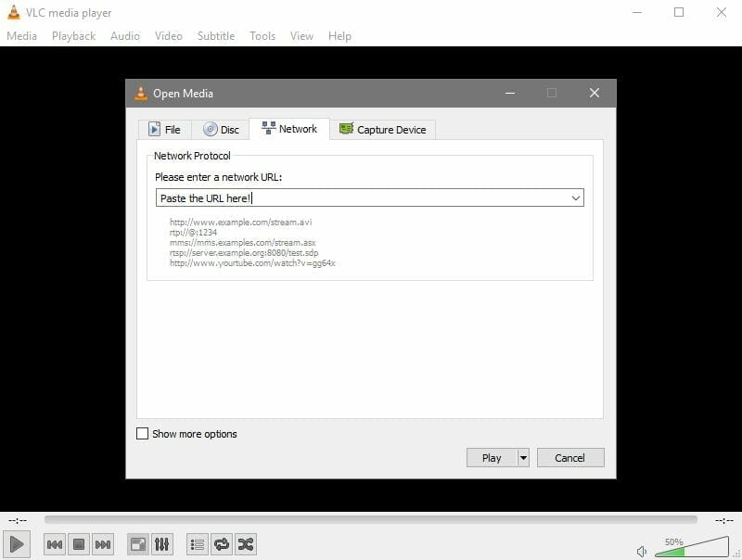Image resolution: width=742 pixels, height=560 pixels.
Task: Toggle fullscreen video mode
Action: (x=137, y=544)
